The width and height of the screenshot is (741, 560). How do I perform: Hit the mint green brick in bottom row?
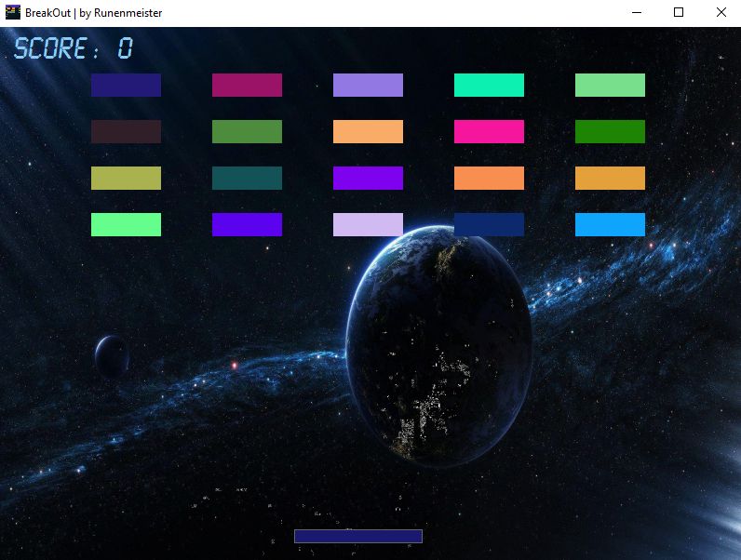[x=126, y=225]
